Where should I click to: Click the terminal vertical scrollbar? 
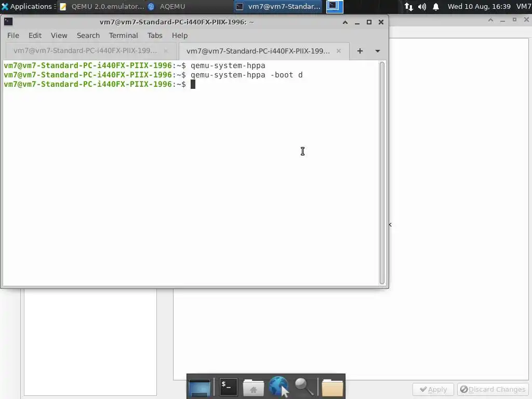(382, 173)
